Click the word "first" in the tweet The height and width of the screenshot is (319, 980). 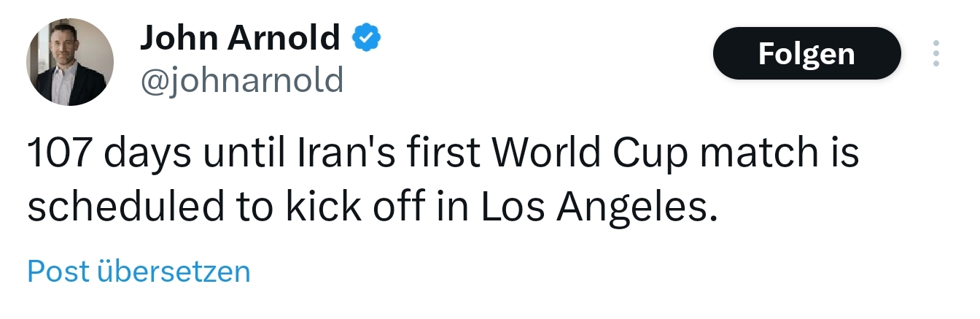point(449,153)
